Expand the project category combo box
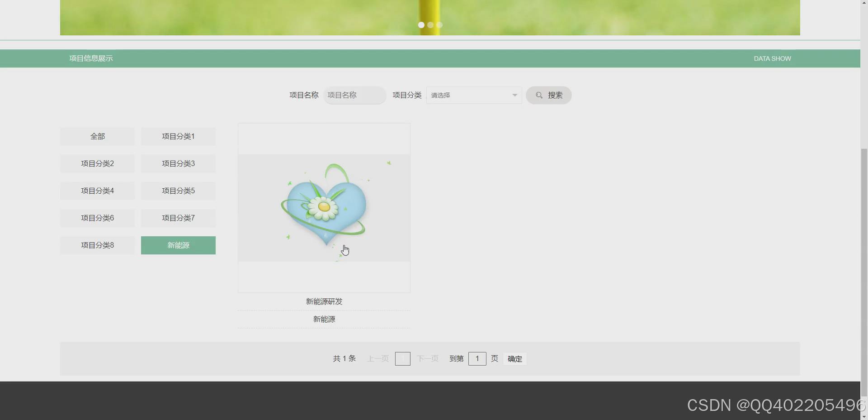The height and width of the screenshot is (420, 868). pyautogui.click(x=473, y=95)
